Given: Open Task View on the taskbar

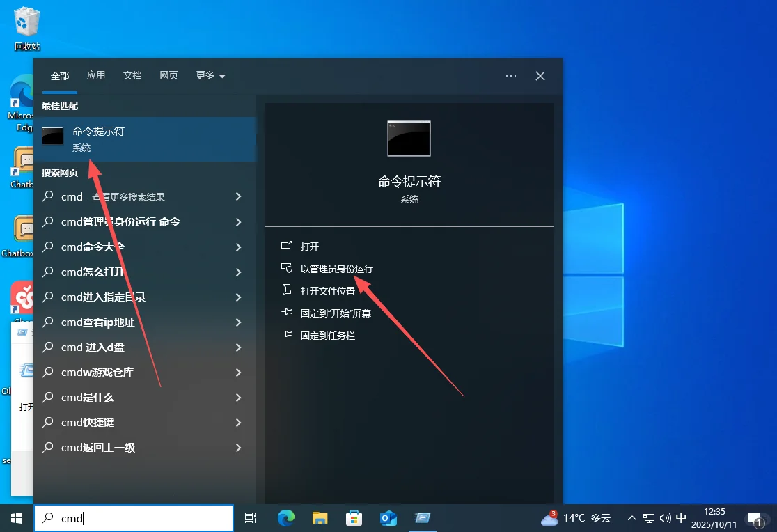Looking at the screenshot, I should (x=250, y=518).
